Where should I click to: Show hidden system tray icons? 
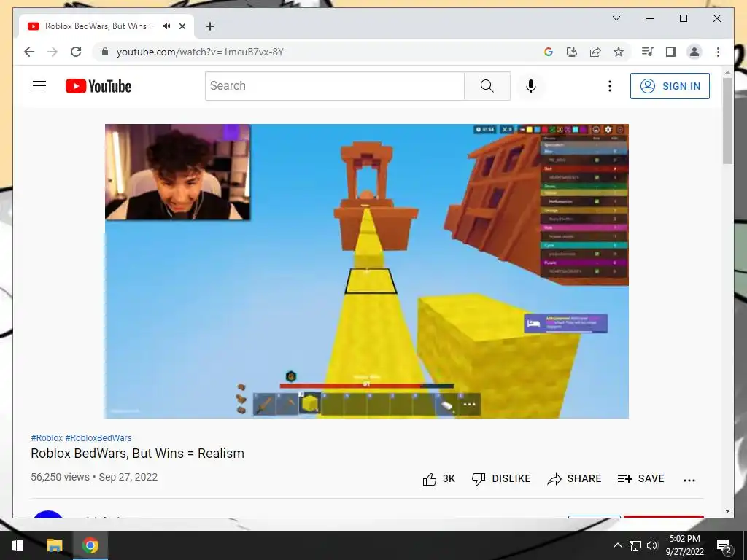[x=617, y=545]
